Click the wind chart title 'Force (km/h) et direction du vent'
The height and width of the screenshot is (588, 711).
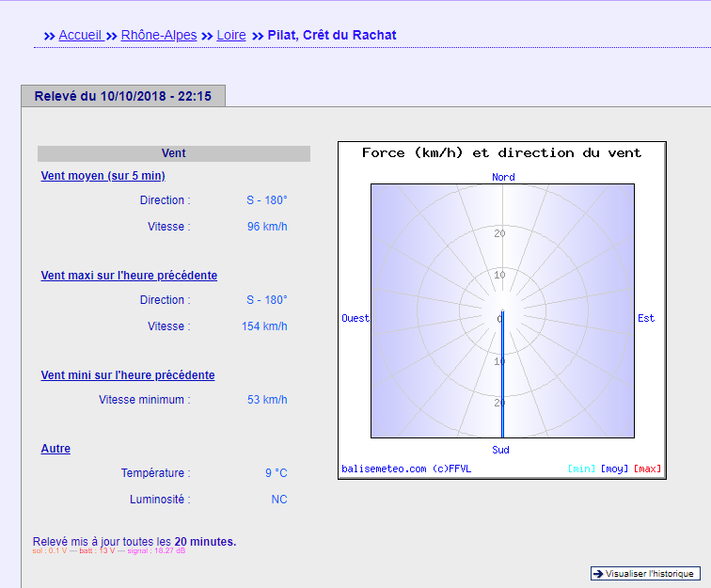(x=501, y=153)
